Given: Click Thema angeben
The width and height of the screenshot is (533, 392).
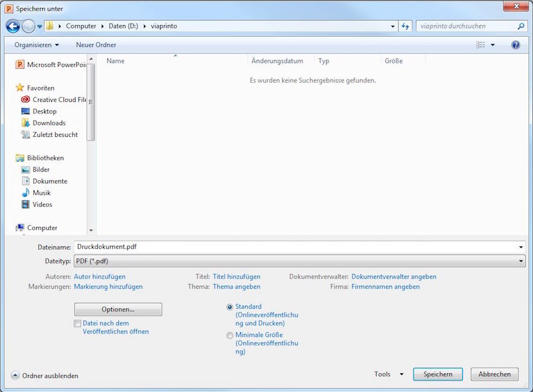Looking at the screenshot, I should pos(237,286).
